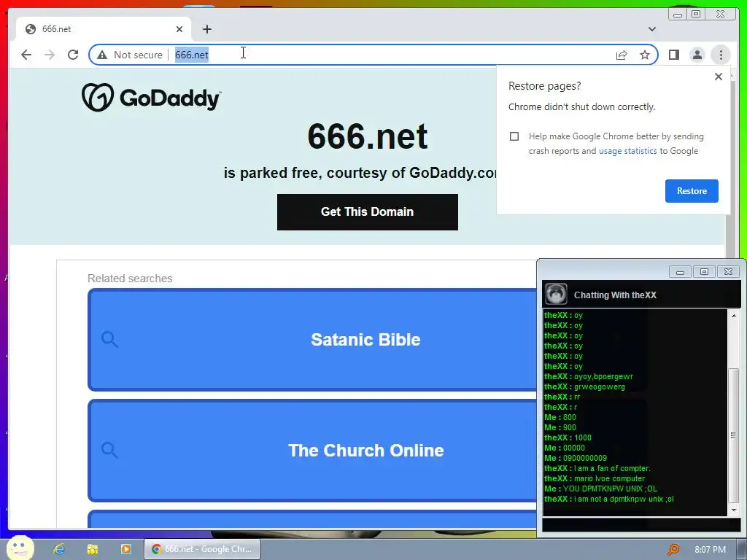
Task: Click Get This Domain button
Action: (368, 212)
